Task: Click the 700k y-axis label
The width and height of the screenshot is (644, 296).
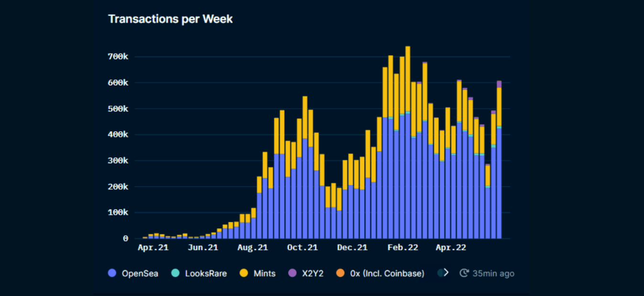Action: point(118,57)
